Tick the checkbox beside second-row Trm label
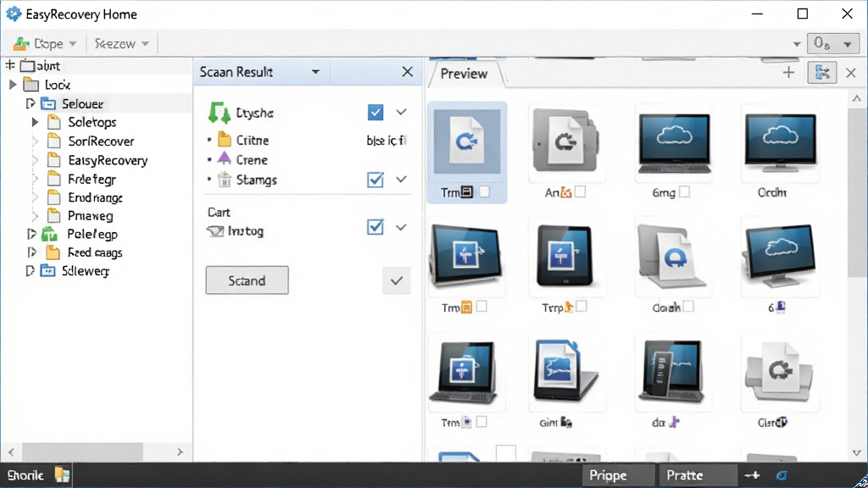The width and height of the screenshot is (868, 488). pyautogui.click(x=481, y=307)
